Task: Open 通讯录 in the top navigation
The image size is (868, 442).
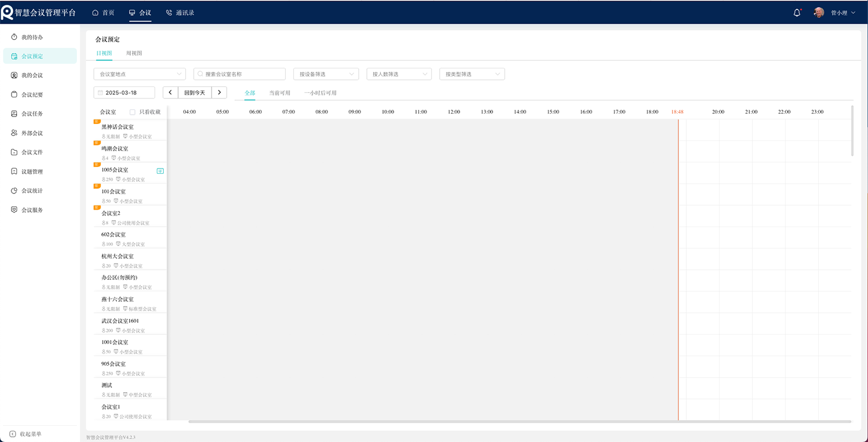Action: click(x=180, y=13)
